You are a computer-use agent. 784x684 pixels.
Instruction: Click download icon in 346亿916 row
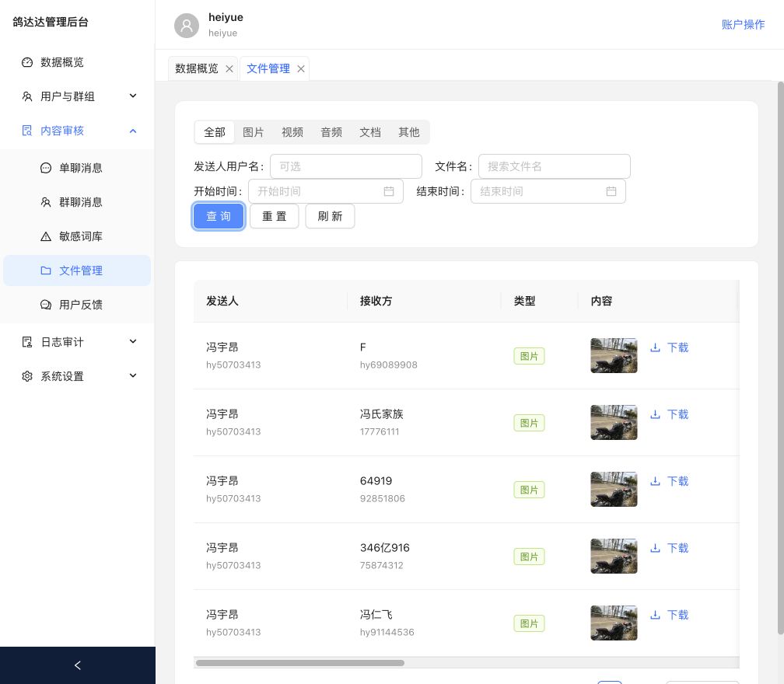coord(655,548)
